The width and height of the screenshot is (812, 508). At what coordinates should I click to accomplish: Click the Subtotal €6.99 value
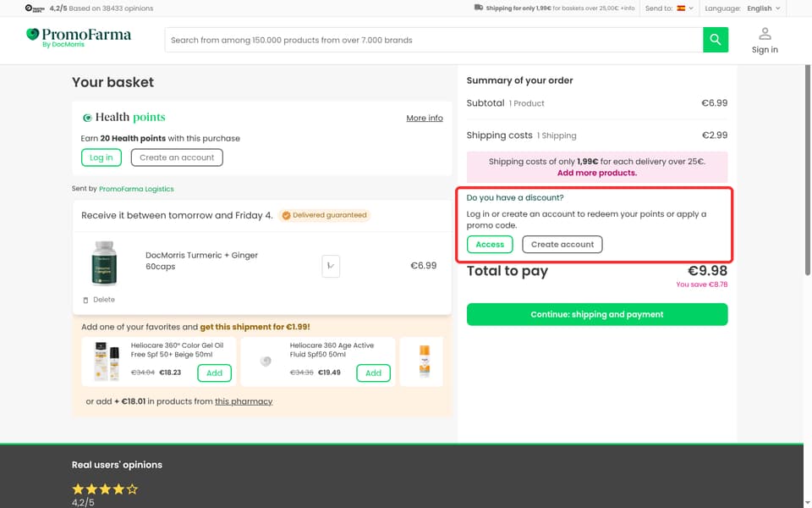pyautogui.click(x=714, y=103)
